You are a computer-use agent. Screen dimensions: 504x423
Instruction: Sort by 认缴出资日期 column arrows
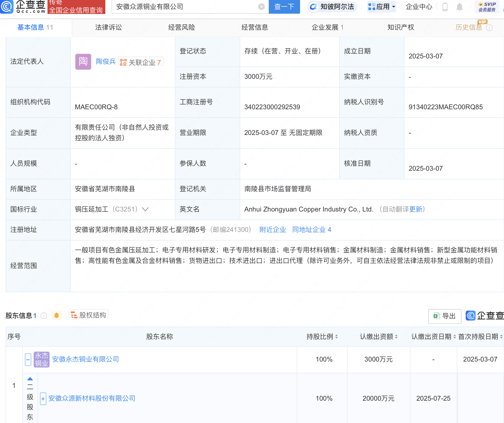pos(455,337)
